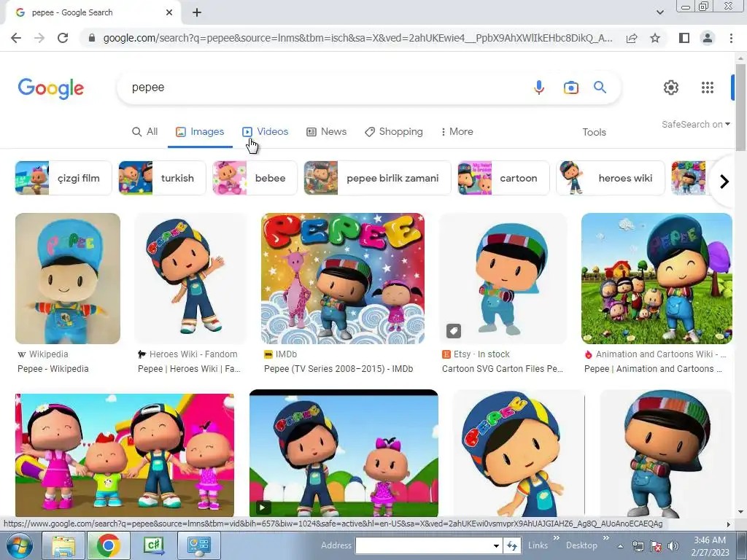
Task: Open the Etsy Pepee SVG image
Action: [503, 279]
